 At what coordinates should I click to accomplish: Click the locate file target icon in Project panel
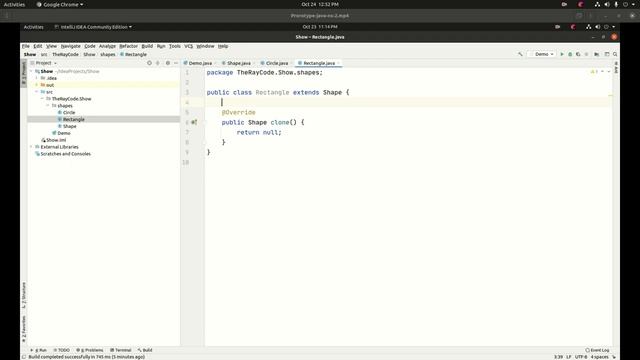click(149, 63)
